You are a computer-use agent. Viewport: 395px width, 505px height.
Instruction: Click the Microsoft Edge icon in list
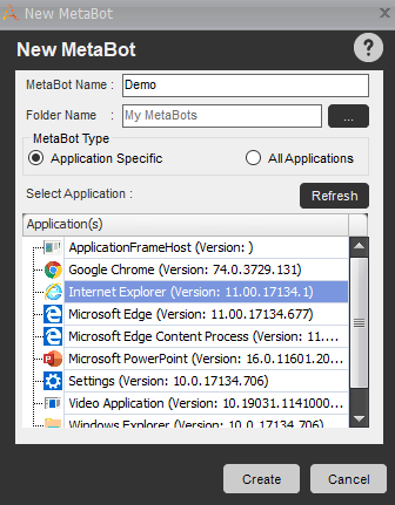coord(53,314)
